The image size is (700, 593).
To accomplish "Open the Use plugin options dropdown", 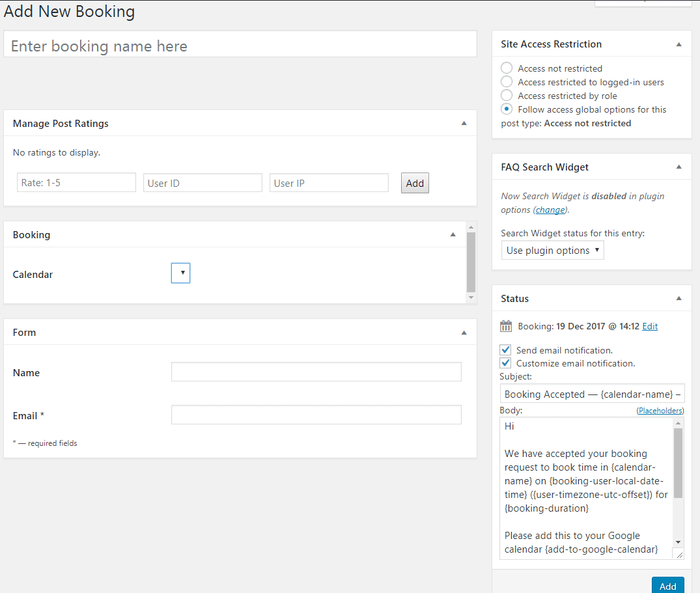I will (552, 251).
